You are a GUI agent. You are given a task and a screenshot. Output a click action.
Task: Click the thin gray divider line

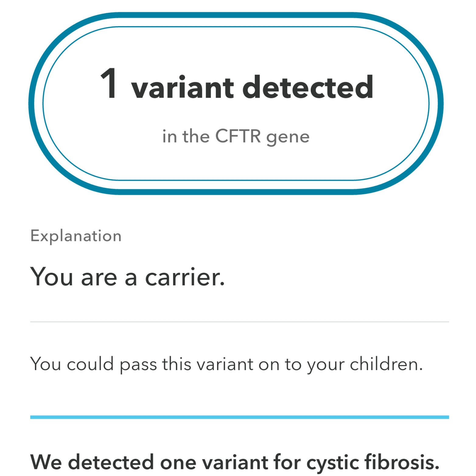coord(239,321)
